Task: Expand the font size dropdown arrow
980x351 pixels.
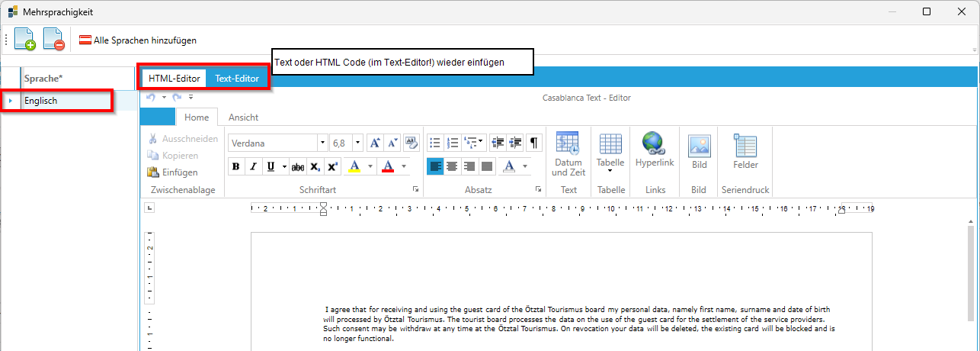Action: tap(357, 143)
